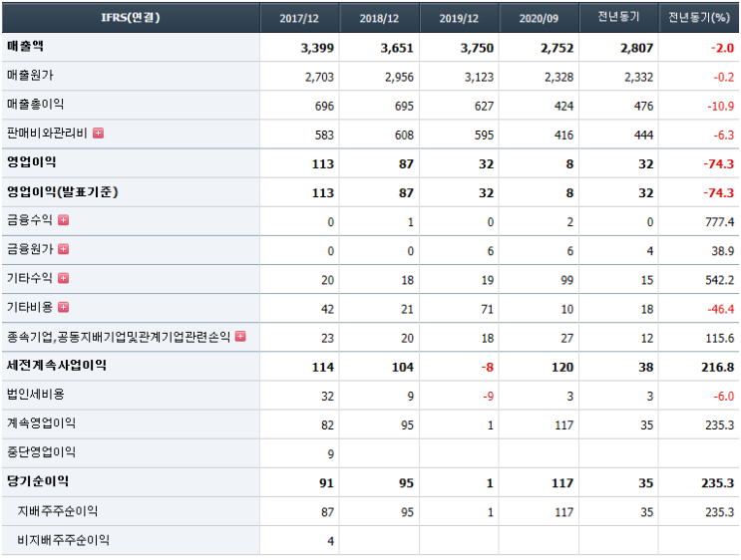Screen dimensions: 741x560
Task: Select the 비지배주주순이익 sub-row label
Action: [x=63, y=540]
